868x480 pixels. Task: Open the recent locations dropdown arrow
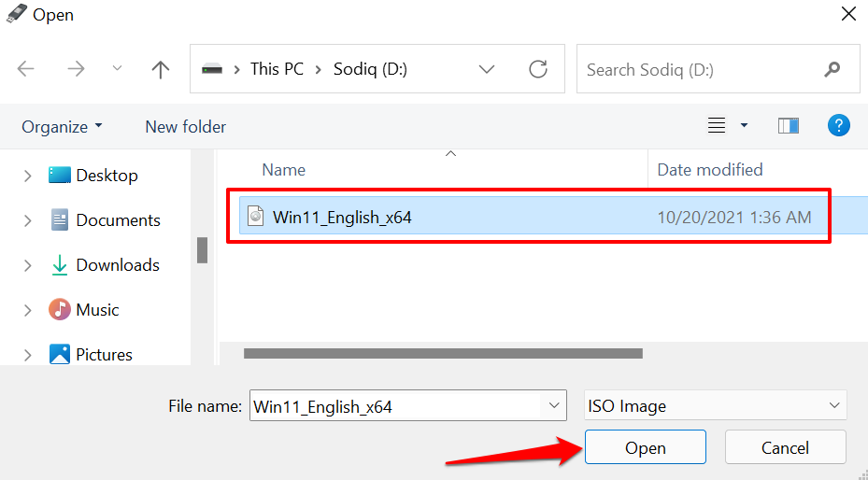click(x=117, y=69)
